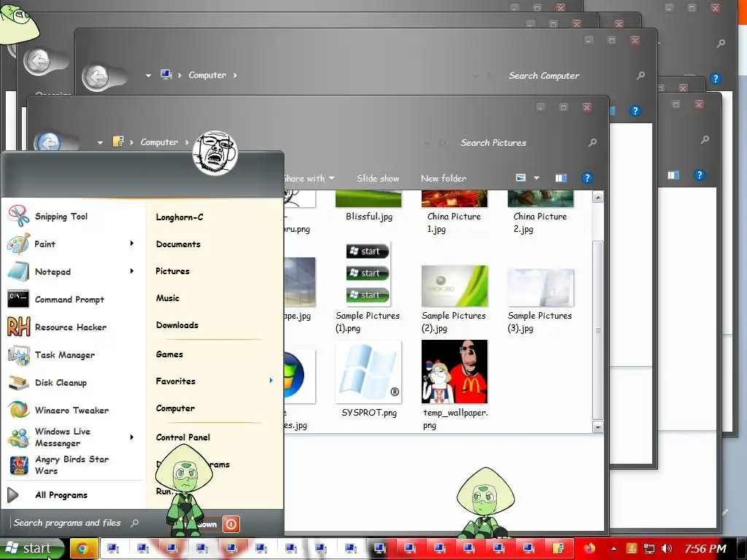
Task: Open the explorer folder icon on the taskbar
Action: (x=558, y=548)
